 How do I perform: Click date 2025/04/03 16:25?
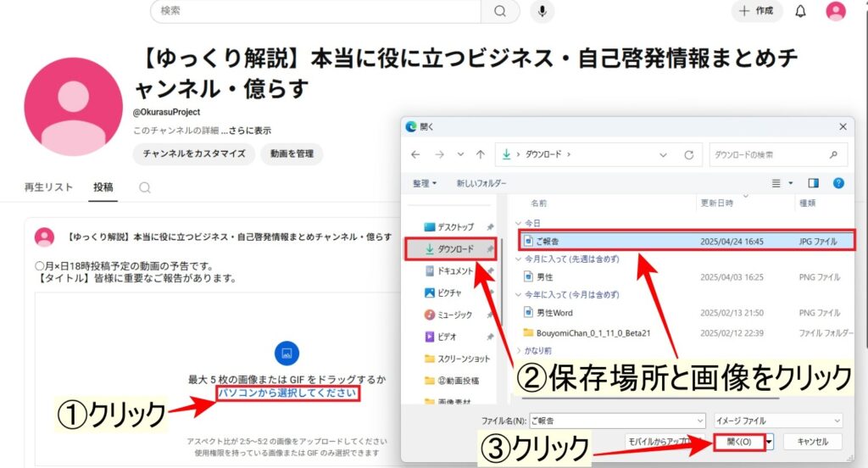coord(732,277)
